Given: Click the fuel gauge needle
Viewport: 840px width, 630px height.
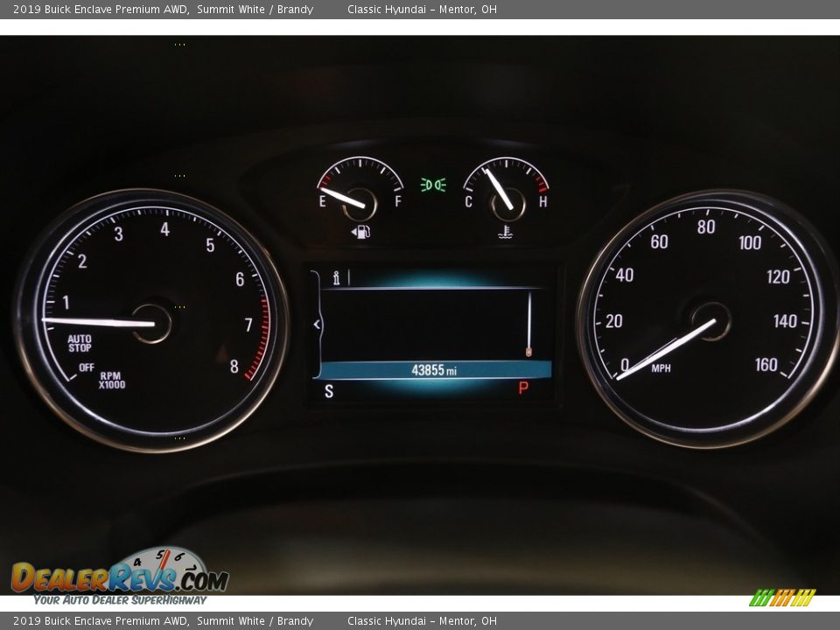Looking at the screenshot, I should [343, 198].
